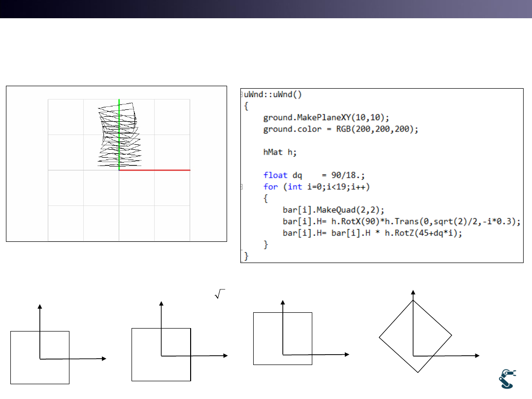Click the first square axis diagram
This screenshot has width=532, height=399.
[x=40, y=357]
